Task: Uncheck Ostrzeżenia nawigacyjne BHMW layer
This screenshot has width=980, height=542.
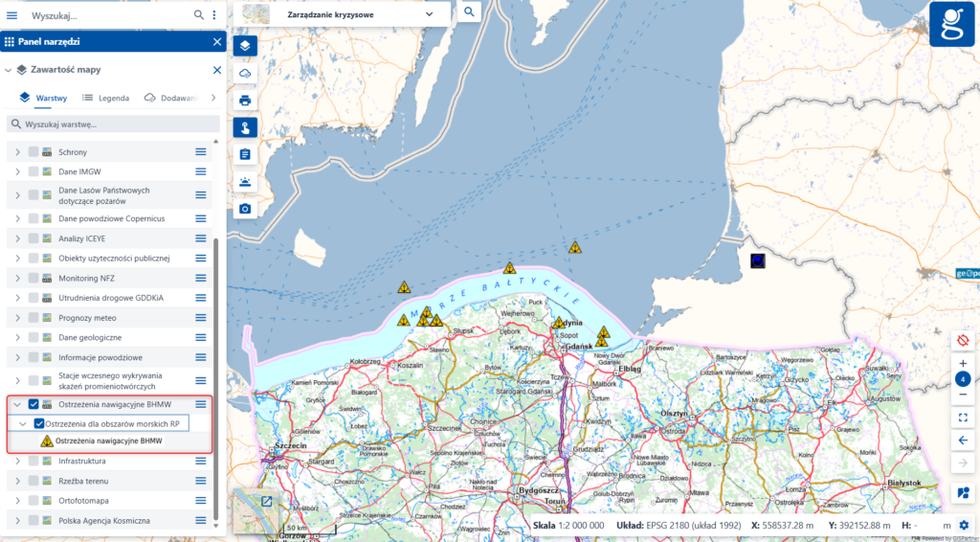Action: tap(33, 404)
